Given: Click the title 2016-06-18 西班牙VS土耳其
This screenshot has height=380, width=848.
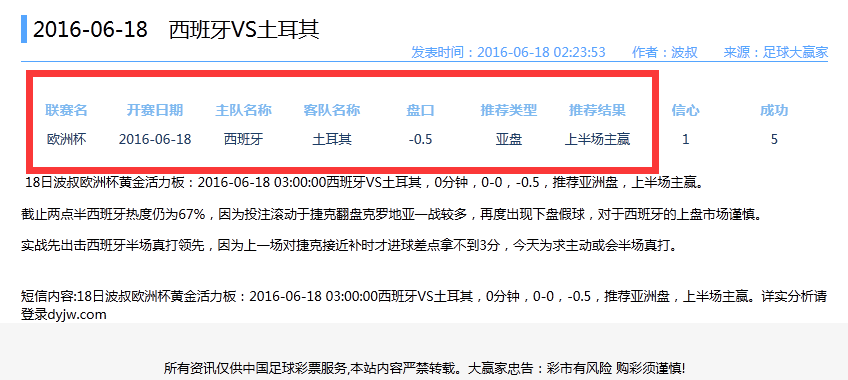Looking at the screenshot, I should click(176, 30).
